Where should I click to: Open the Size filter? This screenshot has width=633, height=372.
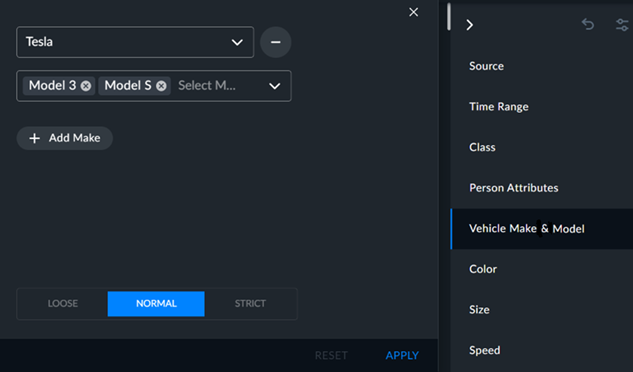pyautogui.click(x=542, y=310)
